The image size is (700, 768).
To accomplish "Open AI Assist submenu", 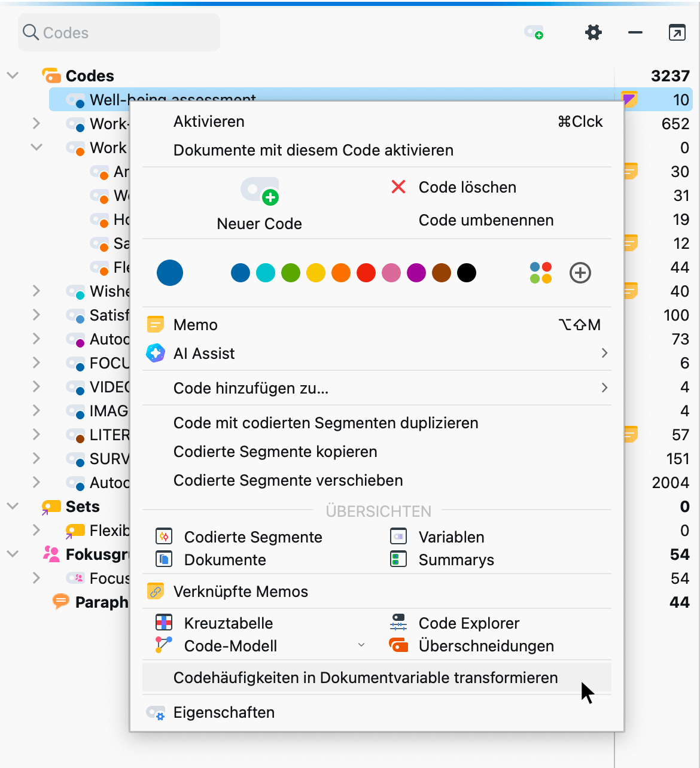I will 604,353.
